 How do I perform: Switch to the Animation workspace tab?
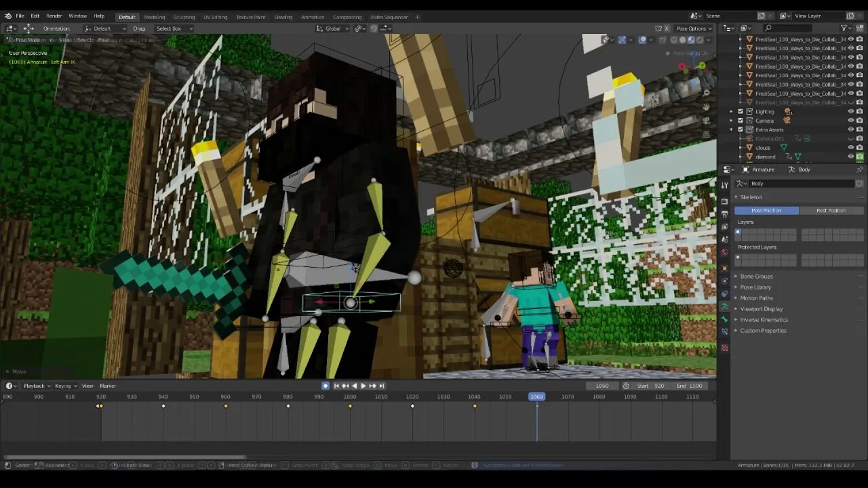point(312,17)
